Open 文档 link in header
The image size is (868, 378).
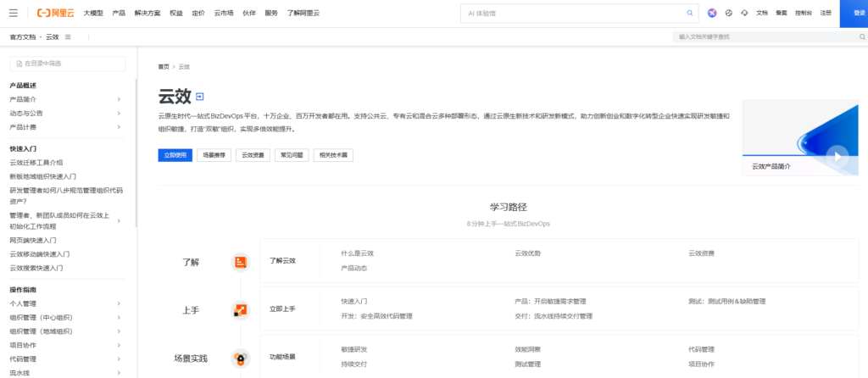tap(762, 13)
